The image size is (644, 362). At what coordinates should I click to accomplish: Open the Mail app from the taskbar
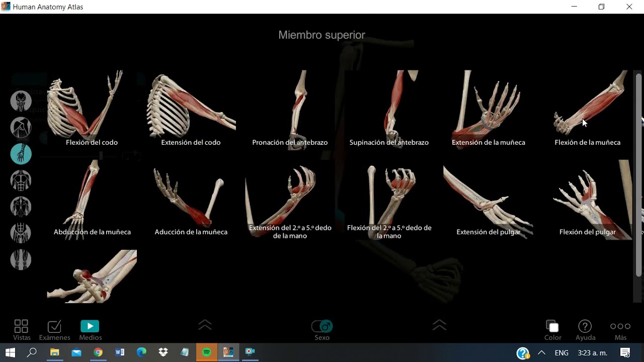coord(76,352)
